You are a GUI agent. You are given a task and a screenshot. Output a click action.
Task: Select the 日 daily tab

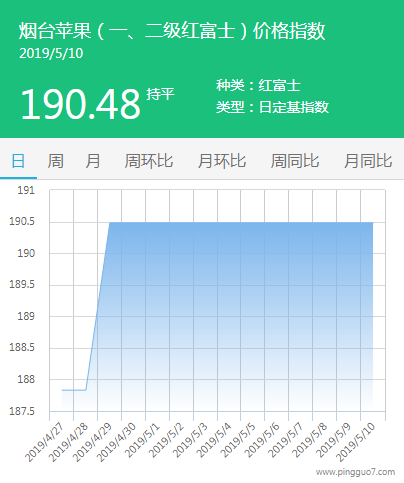tap(18, 161)
